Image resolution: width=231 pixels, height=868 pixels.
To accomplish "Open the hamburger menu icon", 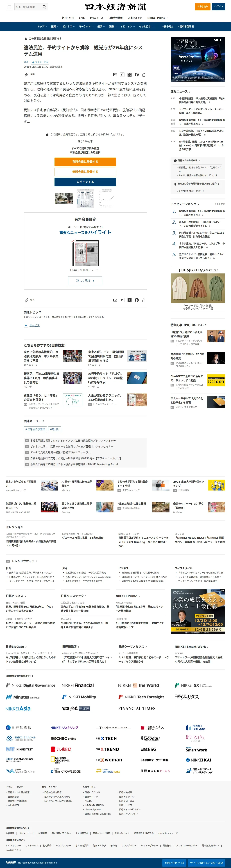I will [9, 7].
